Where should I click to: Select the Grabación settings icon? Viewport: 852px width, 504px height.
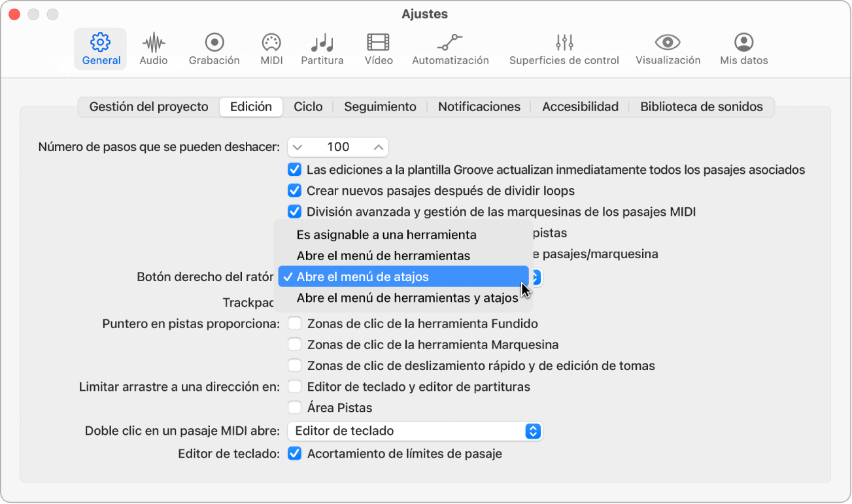(x=213, y=48)
